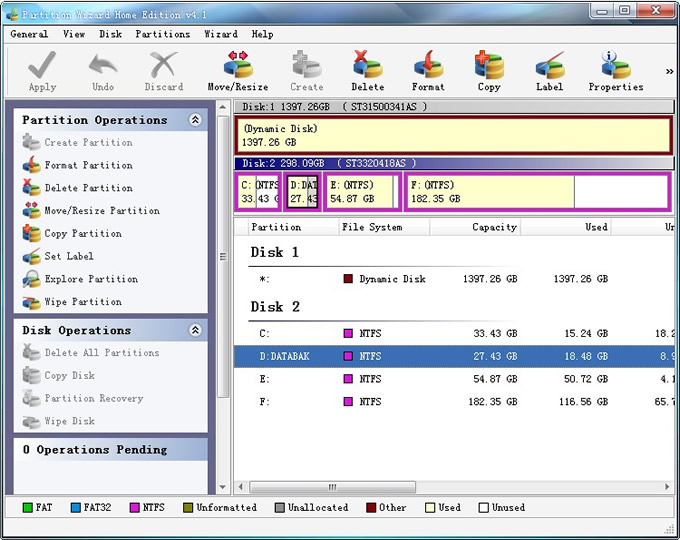
Task: Click the sidebar scroll up arrow
Action: 222,107
